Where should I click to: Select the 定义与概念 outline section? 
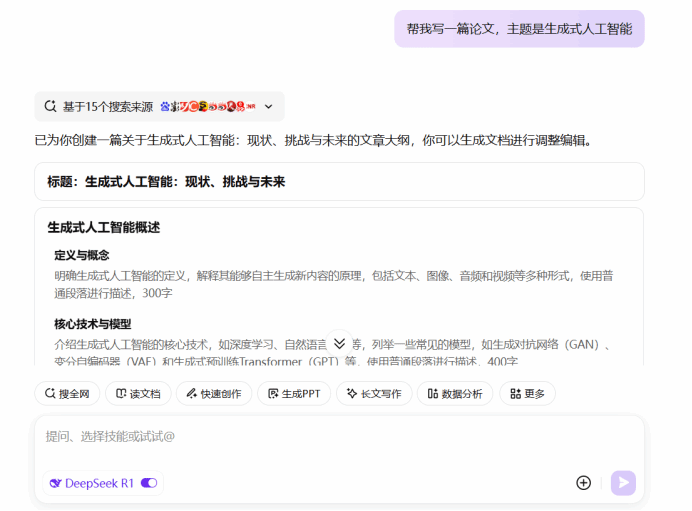(x=82, y=255)
